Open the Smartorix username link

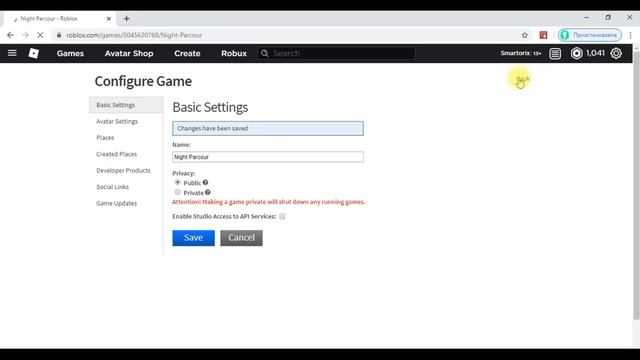[521, 53]
